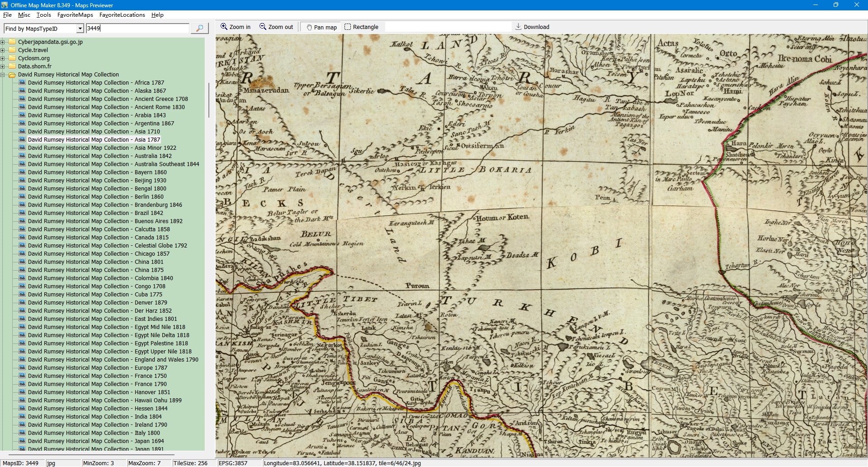The width and height of the screenshot is (868, 467).
Task: Expand the Cyclosm.org tree node
Action: [x=3, y=58]
